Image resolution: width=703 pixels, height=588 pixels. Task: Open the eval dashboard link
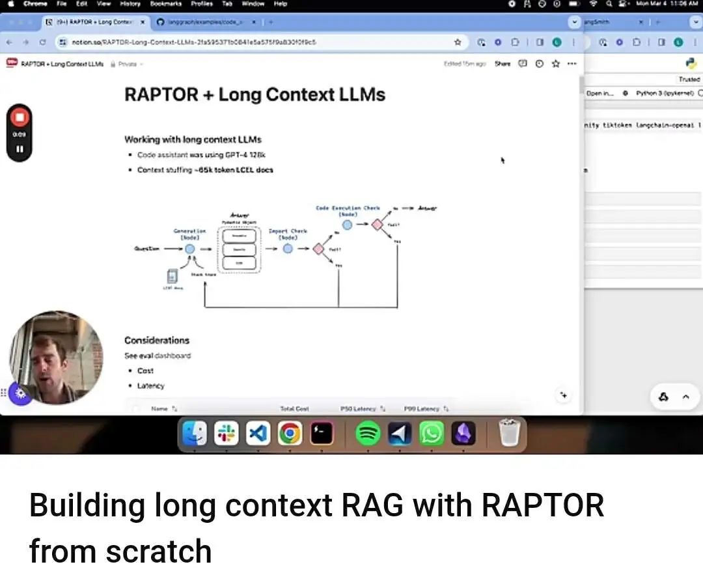pyautogui.click(x=172, y=356)
